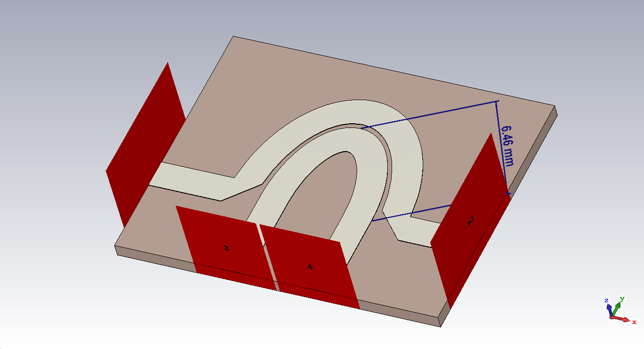Click the blue z-axis arrow of the triad
Screen dimensions: 644x349
pos(609,308)
